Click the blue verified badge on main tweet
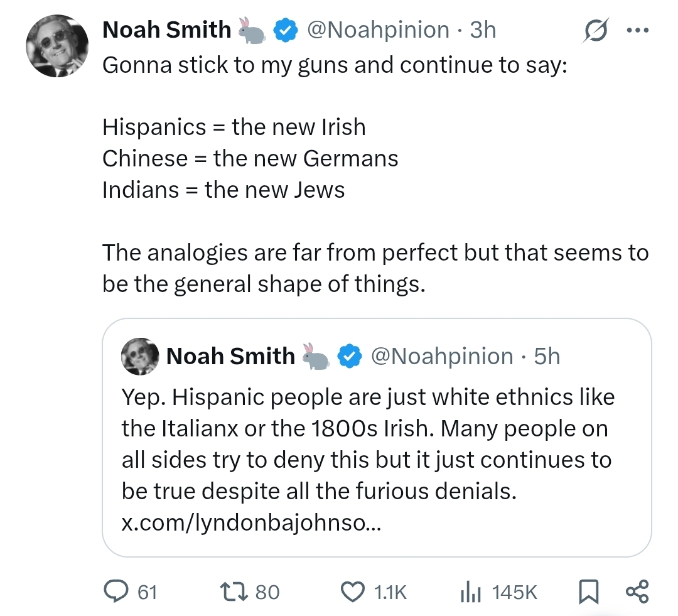Viewport: 678px width, 616px height. pos(286,30)
